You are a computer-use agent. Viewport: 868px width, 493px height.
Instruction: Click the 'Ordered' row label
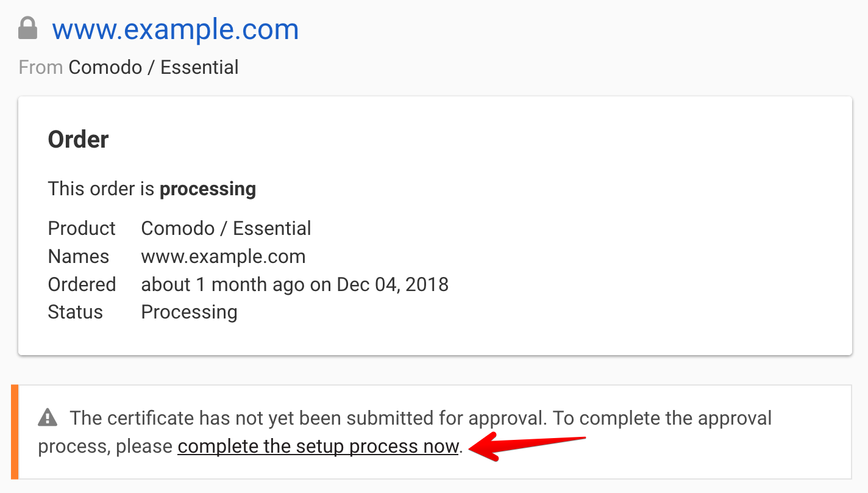(x=82, y=284)
